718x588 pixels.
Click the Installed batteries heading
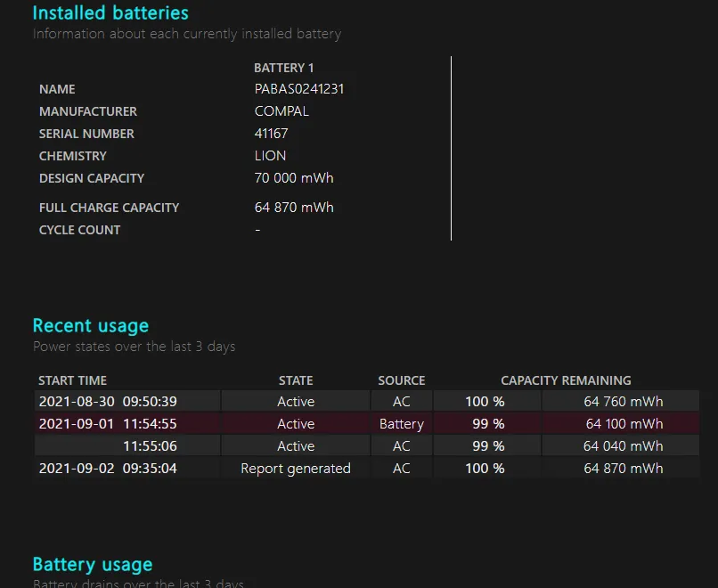(110, 13)
